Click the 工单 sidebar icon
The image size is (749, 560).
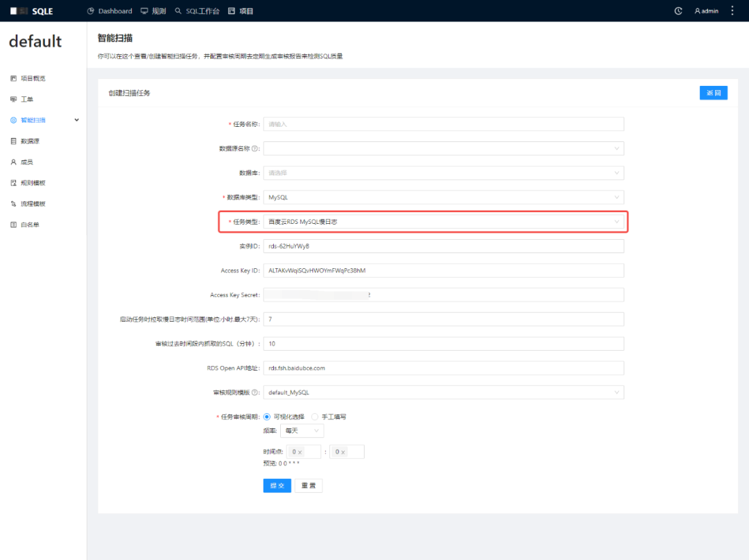[13, 99]
